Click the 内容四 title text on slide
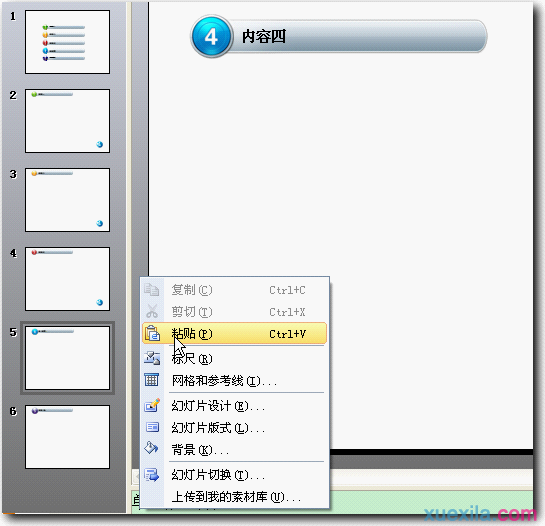The image size is (545, 526). coord(264,37)
